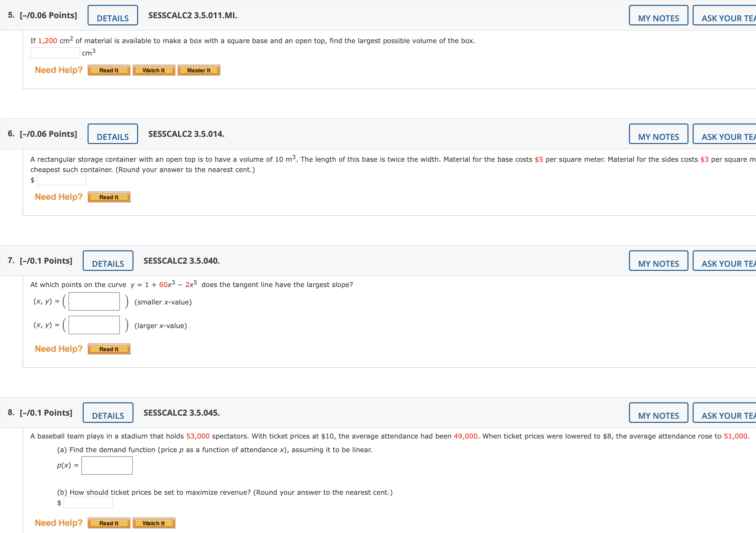This screenshot has width=756, height=533.
Task: Click the ticket price answer field
Action: click(88, 502)
